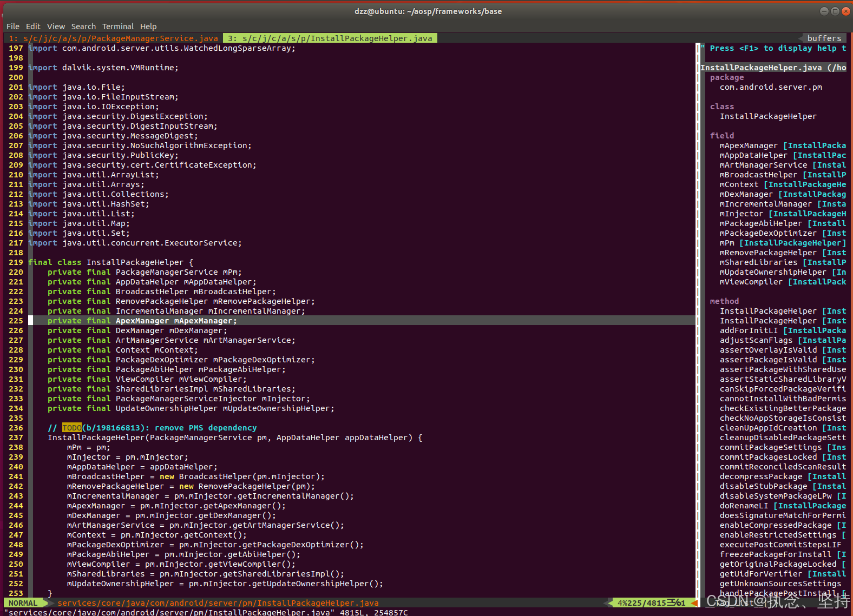Switch to InstallPackageHelper.java buffer tab
Image resolution: width=853 pixels, height=616 pixels.
(330, 38)
